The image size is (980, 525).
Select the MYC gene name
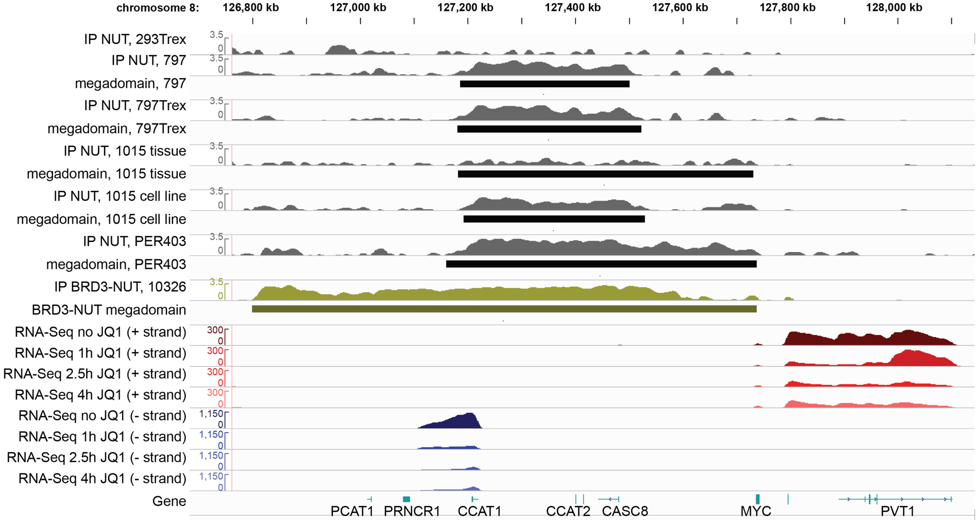[x=756, y=511]
